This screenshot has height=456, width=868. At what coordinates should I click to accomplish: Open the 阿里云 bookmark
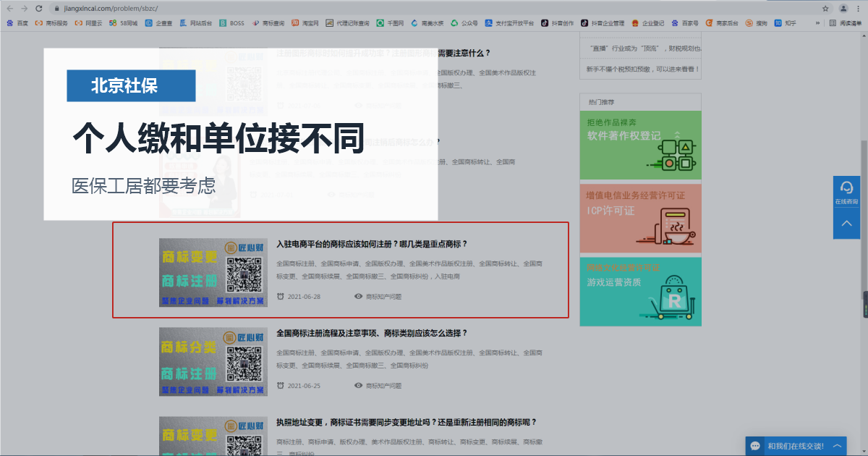tap(88, 23)
